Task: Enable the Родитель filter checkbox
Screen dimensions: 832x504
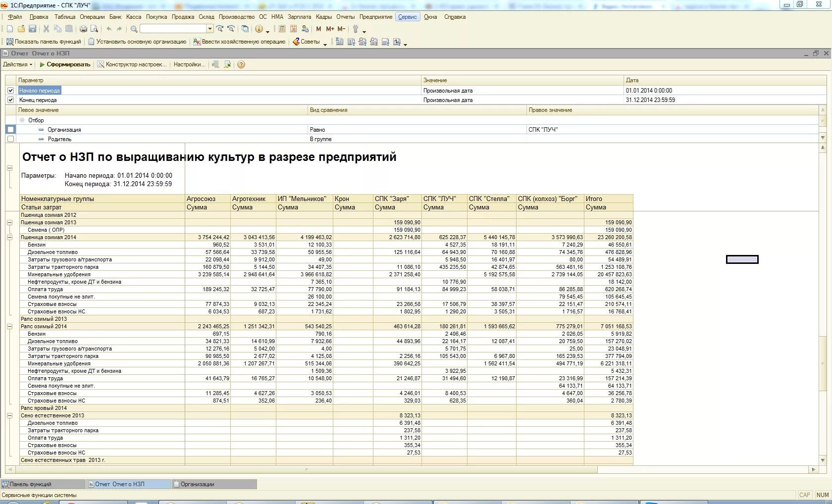Action: coord(10,139)
